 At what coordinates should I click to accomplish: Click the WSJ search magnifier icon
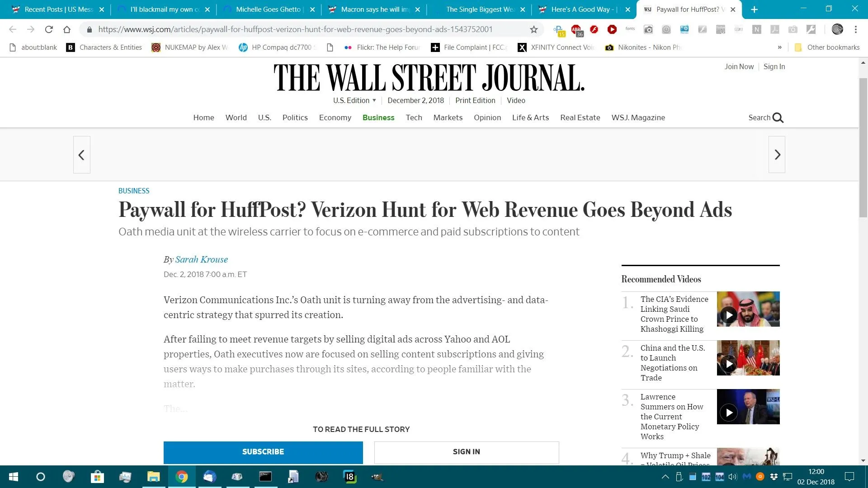click(778, 118)
